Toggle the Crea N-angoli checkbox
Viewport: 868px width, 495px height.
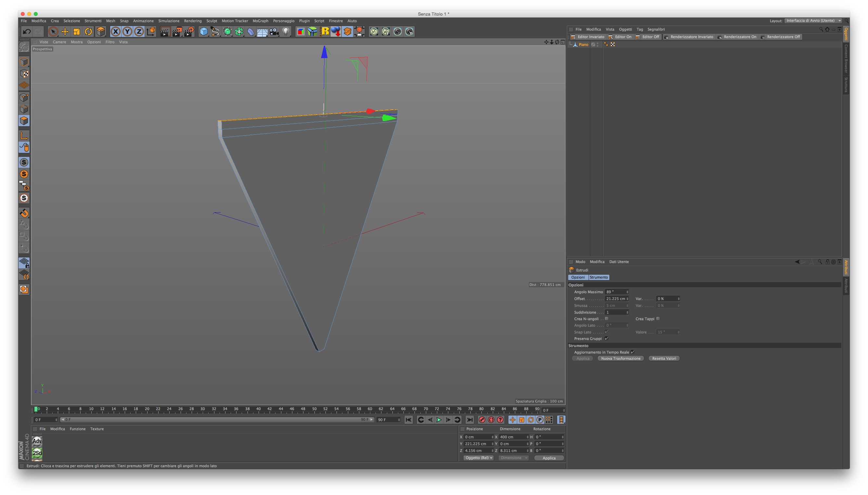pos(606,318)
